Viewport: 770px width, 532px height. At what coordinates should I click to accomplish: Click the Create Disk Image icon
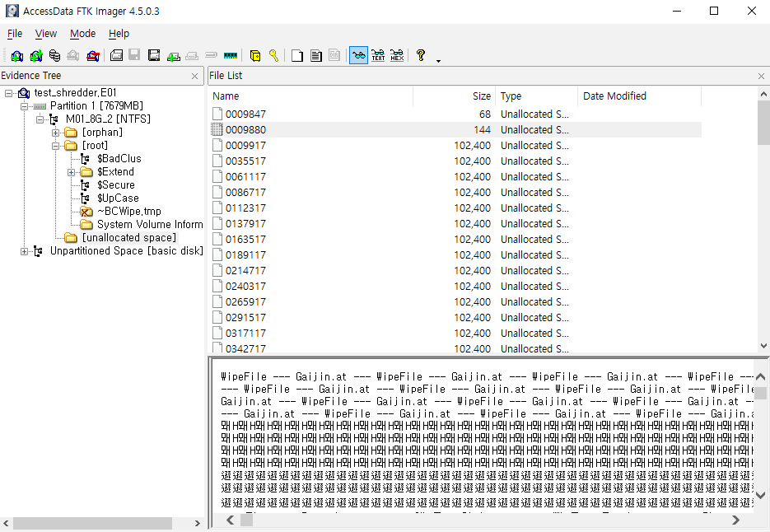[116, 55]
